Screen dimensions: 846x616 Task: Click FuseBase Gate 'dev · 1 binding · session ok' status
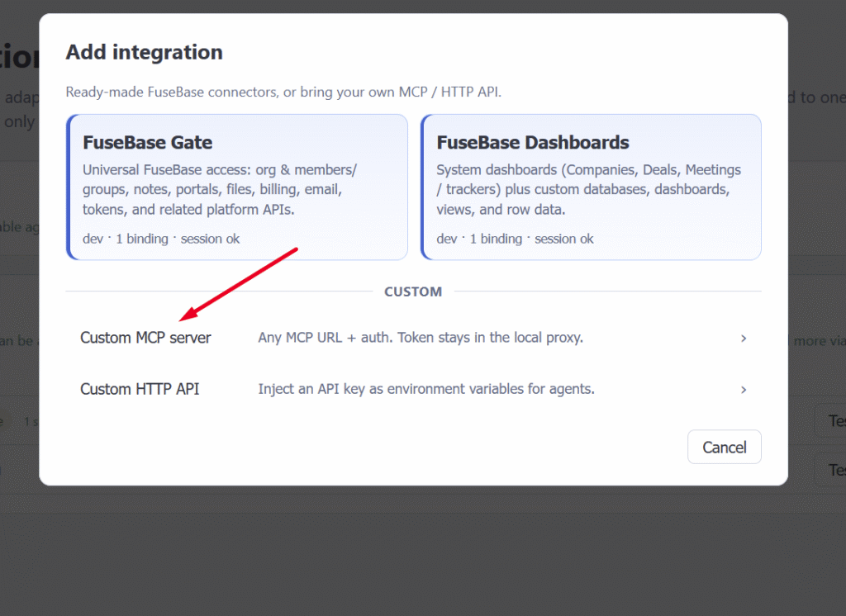point(161,239)
